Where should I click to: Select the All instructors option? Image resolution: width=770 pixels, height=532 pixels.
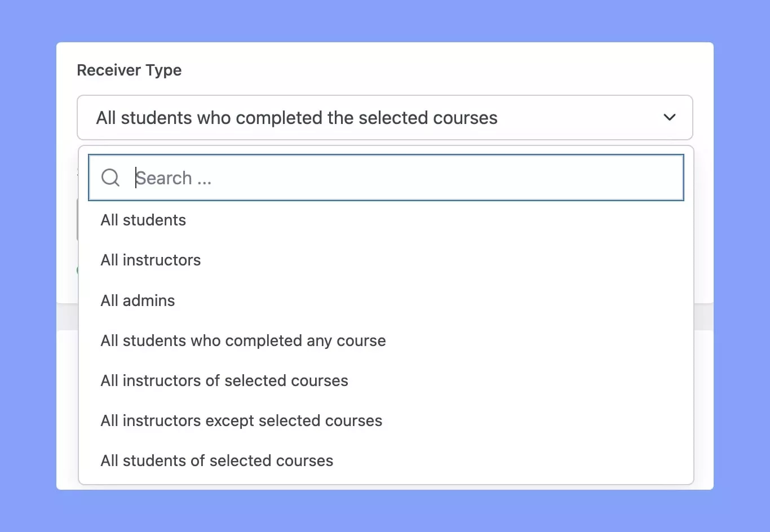(151, 260)
